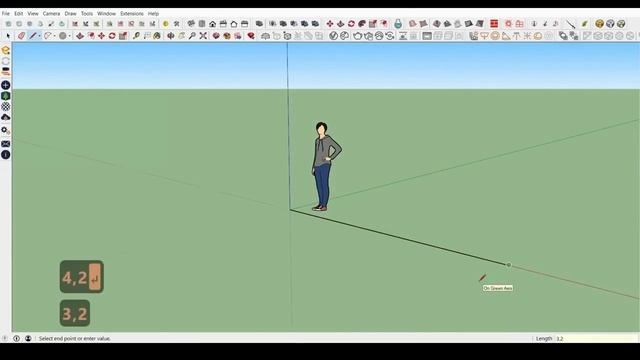Select the Orbit tool
Viewport: 640px width, 360px height.
point(171,36)
